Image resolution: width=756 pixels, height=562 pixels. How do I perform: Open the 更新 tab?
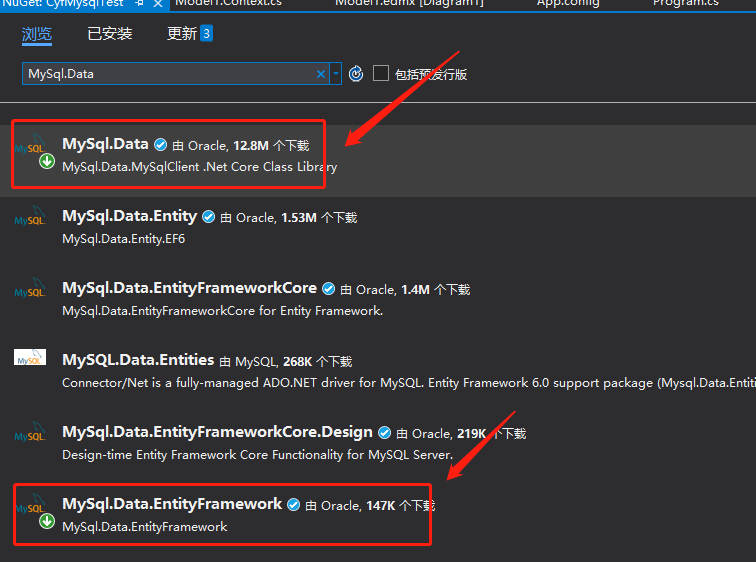(181, 34)
